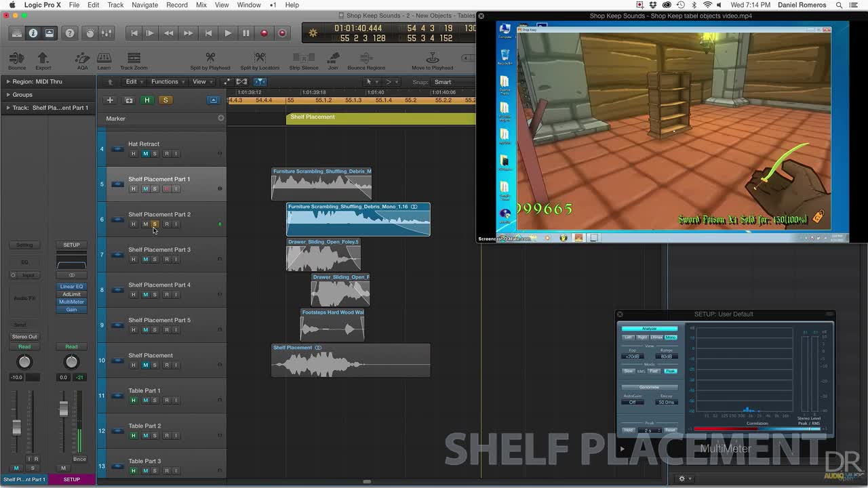The image size is (868, 488).
Task: Expand the Region: MIDI Thru section
Action: tap(9, 81)
